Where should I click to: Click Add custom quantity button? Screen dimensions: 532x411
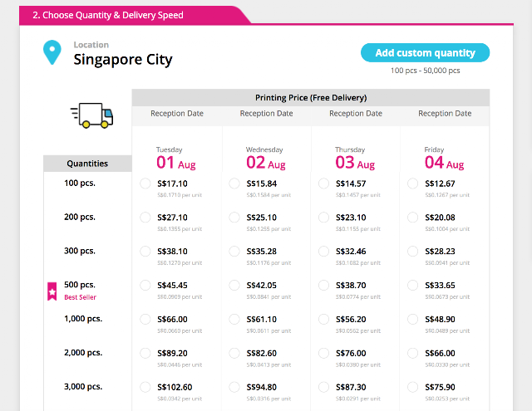tap(425, 53)
